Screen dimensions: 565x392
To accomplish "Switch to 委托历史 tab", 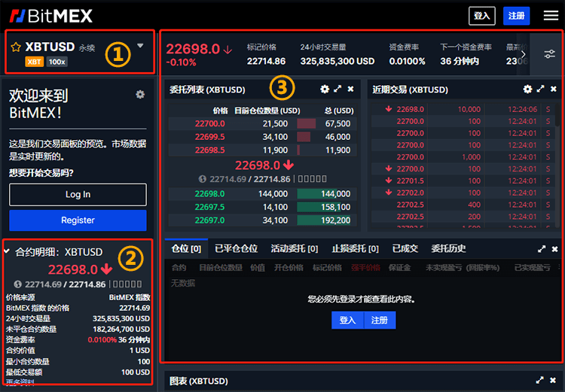I will click(x=449, y=249).
